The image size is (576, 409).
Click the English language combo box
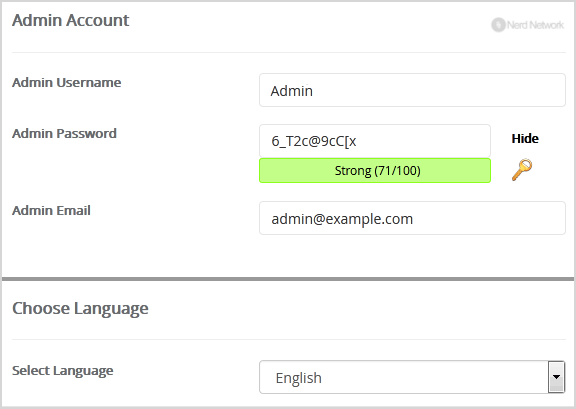click(x=412, y=377)
